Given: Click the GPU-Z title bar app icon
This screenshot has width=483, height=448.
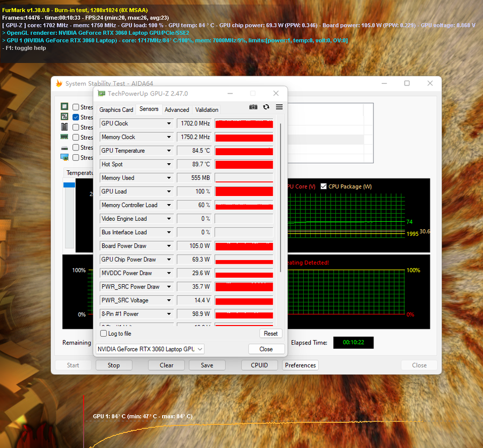Looking at the screenshot, I should [x=101, y=93].
